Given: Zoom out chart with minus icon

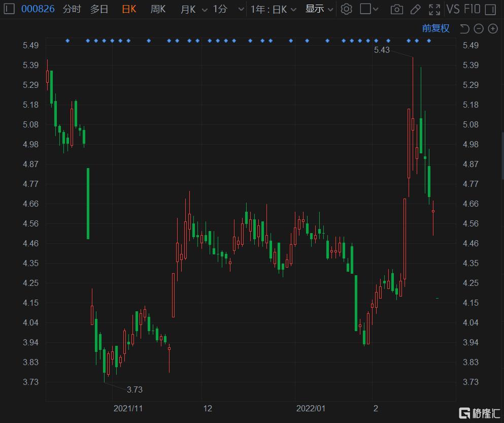Looking at the screenshot, I should (x=479, y=28).
